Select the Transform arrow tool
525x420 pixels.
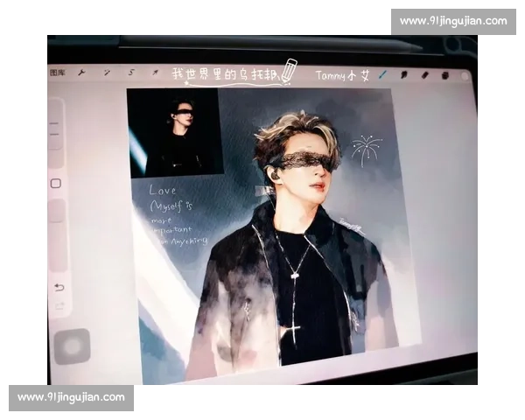(x=156, y=73)
